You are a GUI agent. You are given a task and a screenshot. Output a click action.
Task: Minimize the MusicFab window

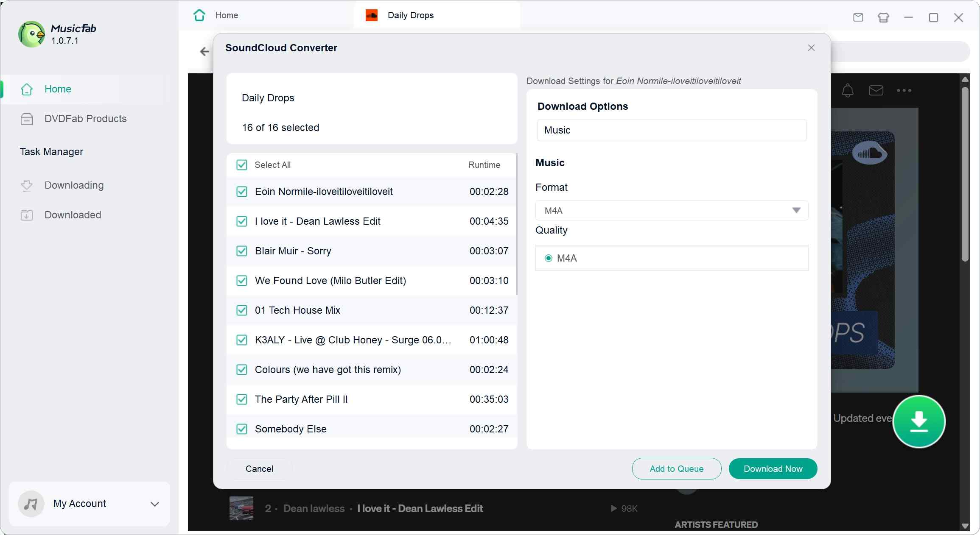tap(908, 17)
